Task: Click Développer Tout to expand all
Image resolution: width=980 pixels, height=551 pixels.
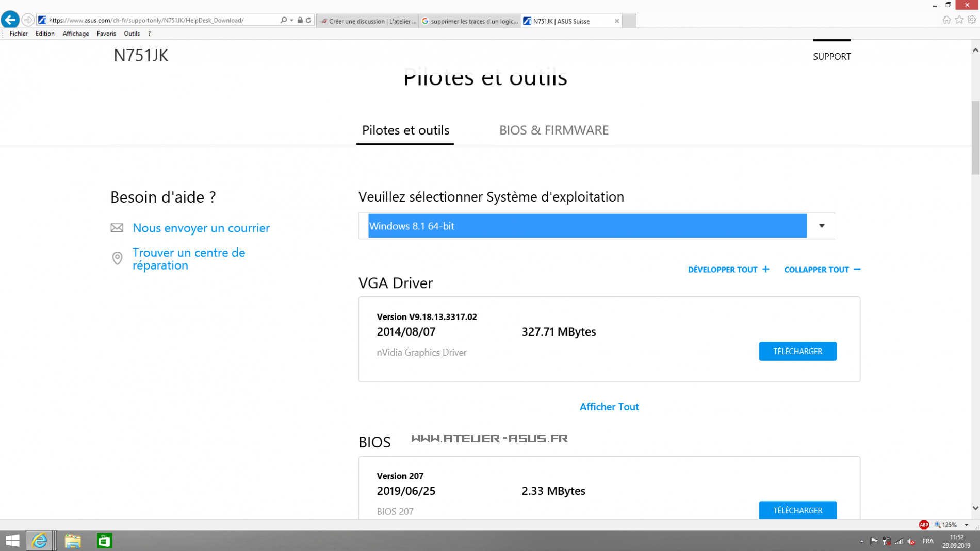Action: coord(728,270)
